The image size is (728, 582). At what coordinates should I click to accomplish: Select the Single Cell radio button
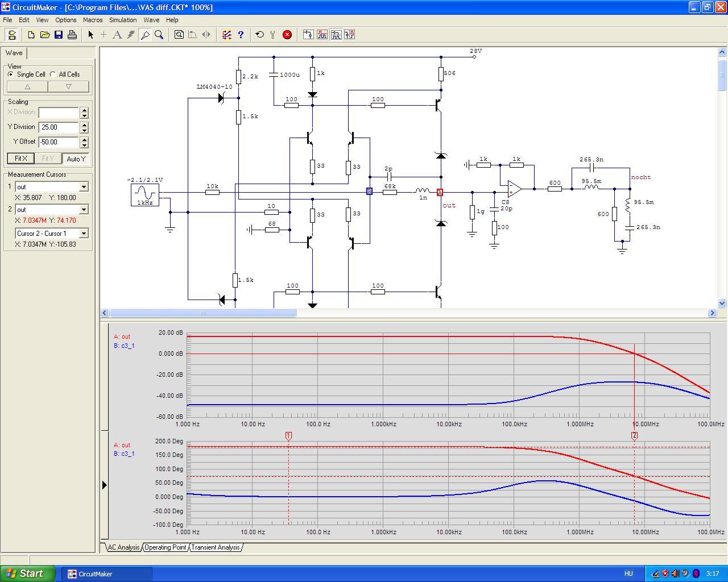11,74
